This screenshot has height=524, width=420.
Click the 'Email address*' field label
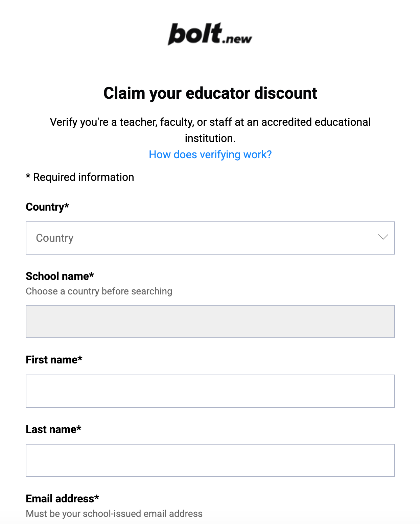[x=62, y=499]
